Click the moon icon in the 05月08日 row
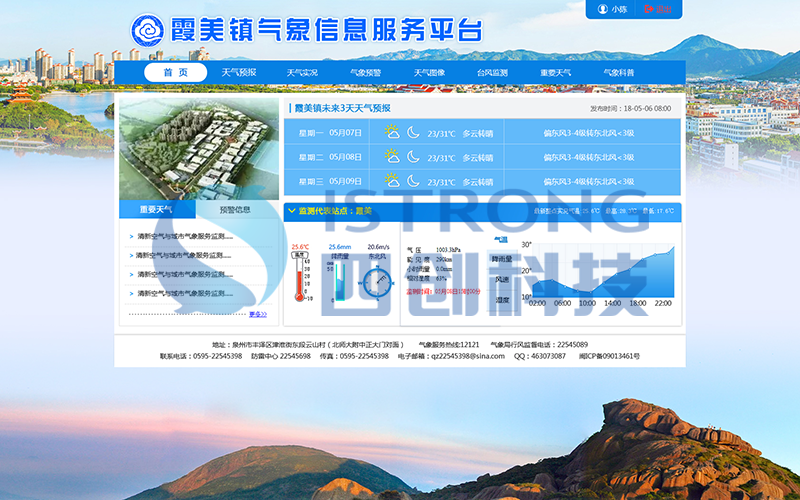 coord(413,156)
